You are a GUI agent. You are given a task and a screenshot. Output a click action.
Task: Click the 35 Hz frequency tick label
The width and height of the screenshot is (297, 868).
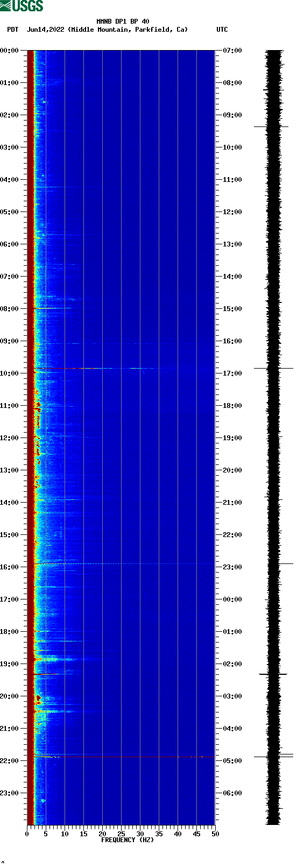(x=159, y=834)
